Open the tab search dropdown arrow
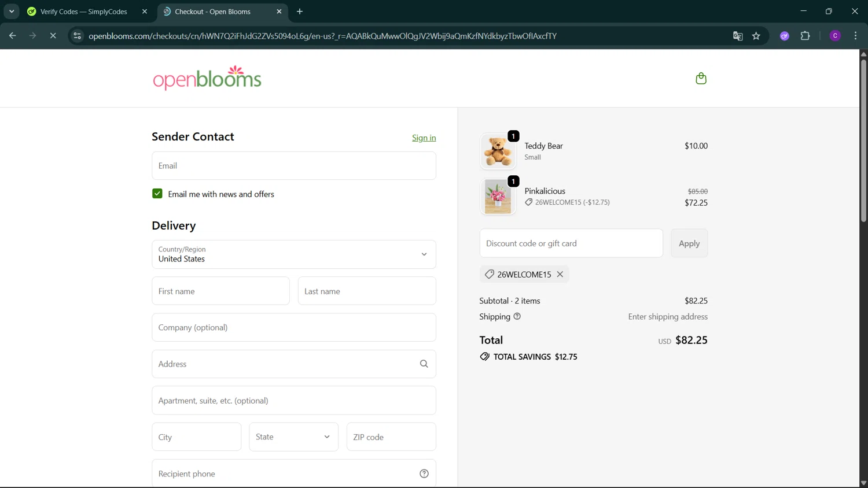This screenshot has width=868, height=488. point(12,12)
